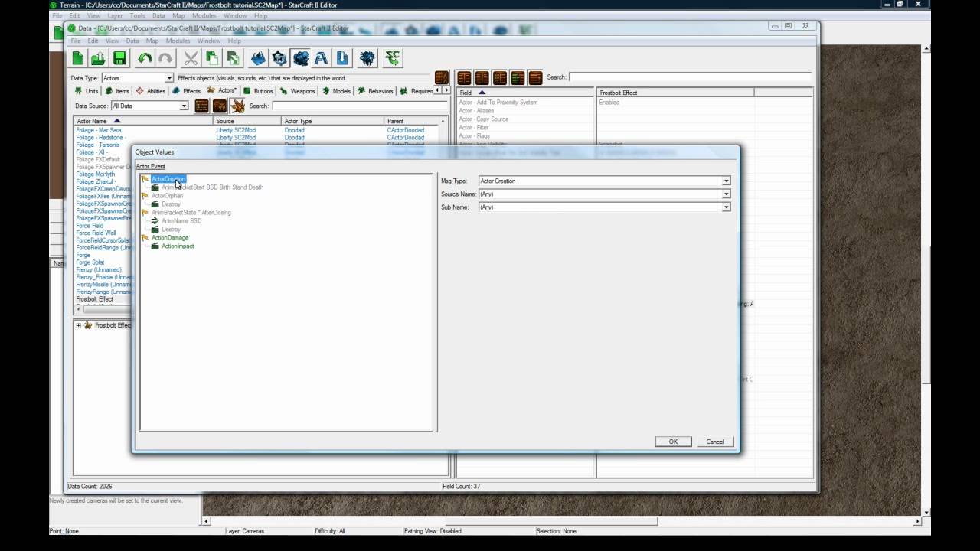Viewport: 980px width, 551px height.
Task: Click the second orange view icon above Field
Action: tap(482, 77)
